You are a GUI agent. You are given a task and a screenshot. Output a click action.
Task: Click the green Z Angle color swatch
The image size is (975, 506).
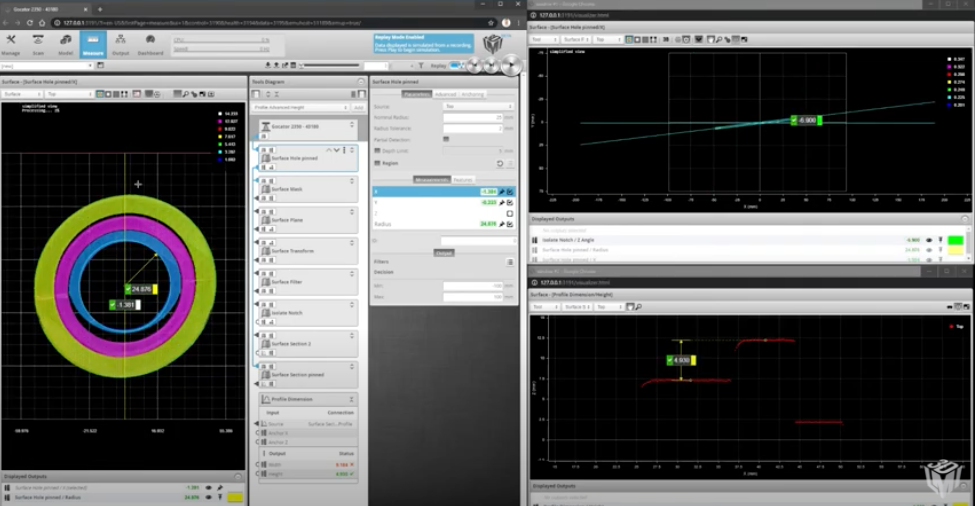pos(953,240)
